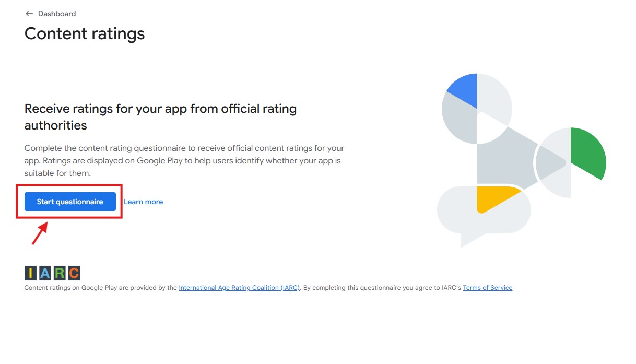
Task: Open the International Age Rating Coalition (IARC) link
Action: [239, 288]
